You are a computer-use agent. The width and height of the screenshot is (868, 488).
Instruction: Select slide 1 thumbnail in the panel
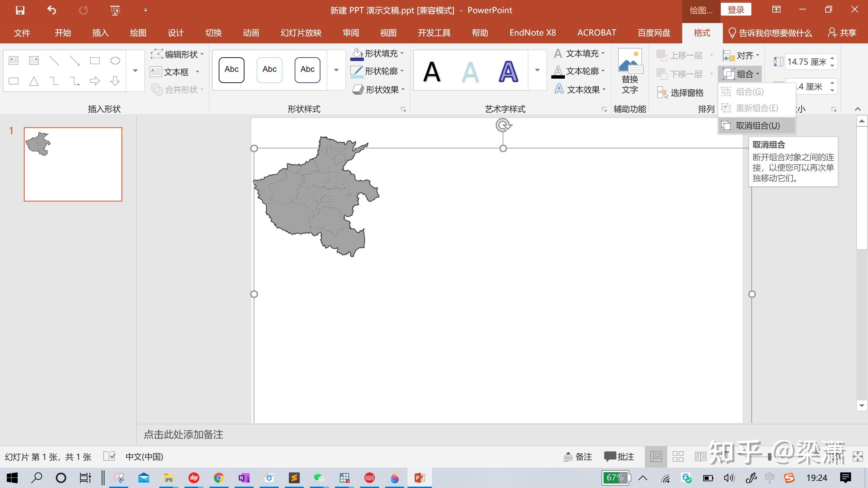[73, 164]
